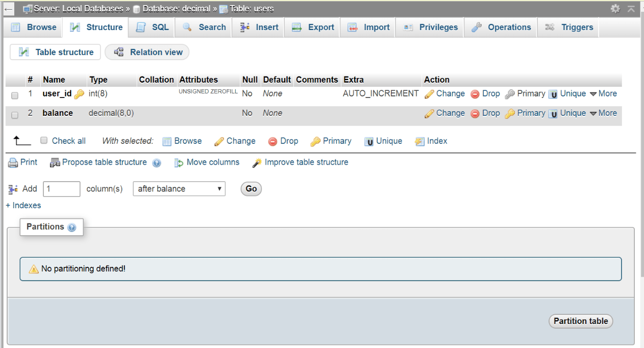Image resolution: width=644 pixels, height=348 pixels.
Task: Open the Export tab
Action: [x=312, y=27]
